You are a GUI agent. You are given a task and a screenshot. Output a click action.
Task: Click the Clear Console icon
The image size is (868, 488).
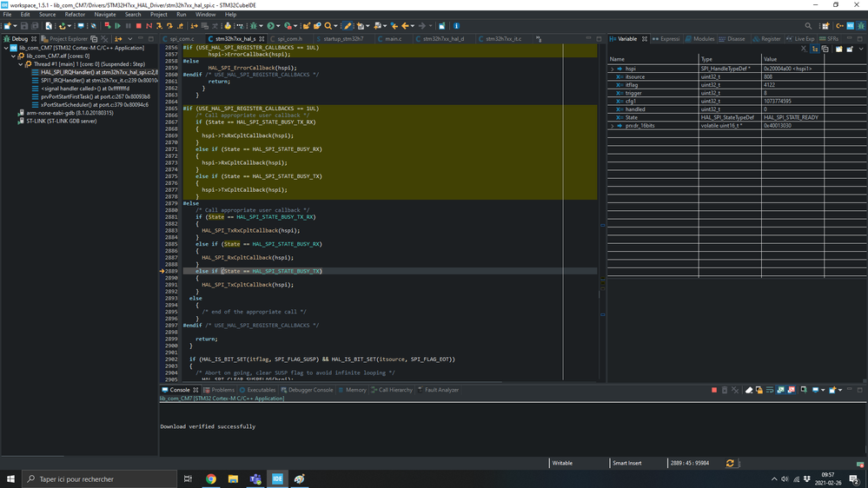[749, 390]
